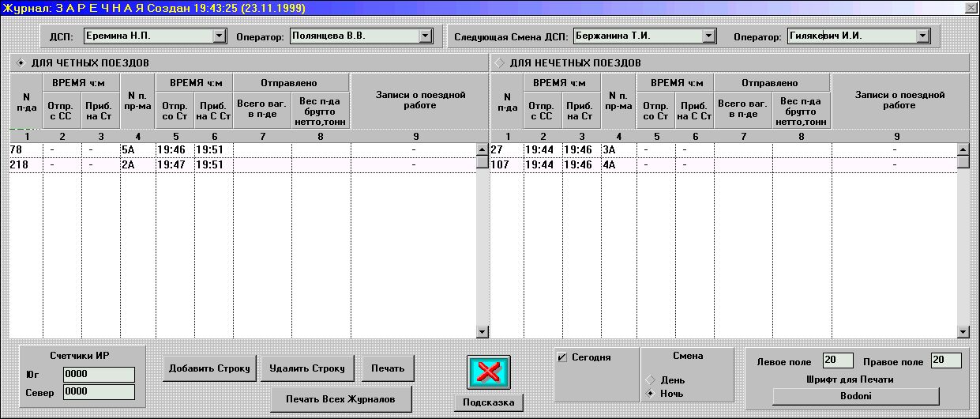Click the Левое поле input field
980x419 pixels.
[838, 360]
